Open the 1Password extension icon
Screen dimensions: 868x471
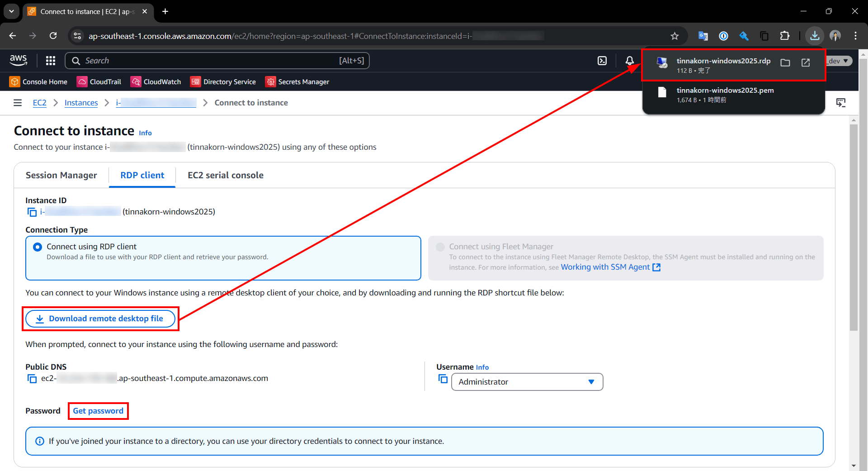(723, 36)
